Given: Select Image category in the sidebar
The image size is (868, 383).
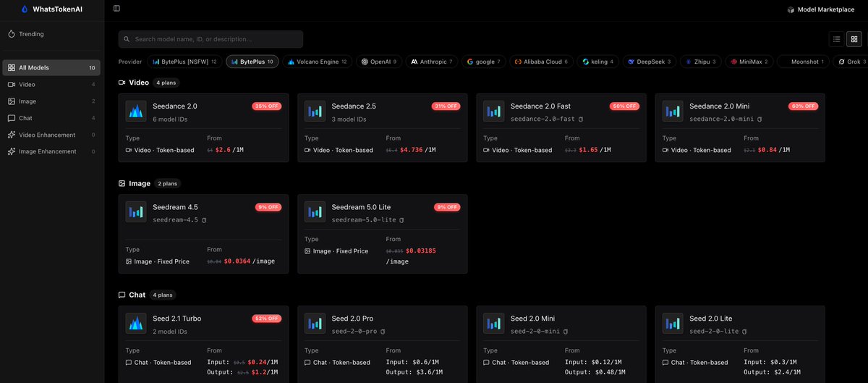Looking at the screenshot, I should tap(52, 101).
